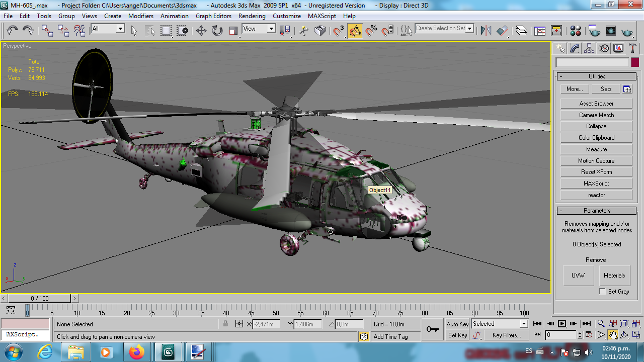Select the Rotate transform tool
This screenshot has width=644, height=362.
click(217, 31)
